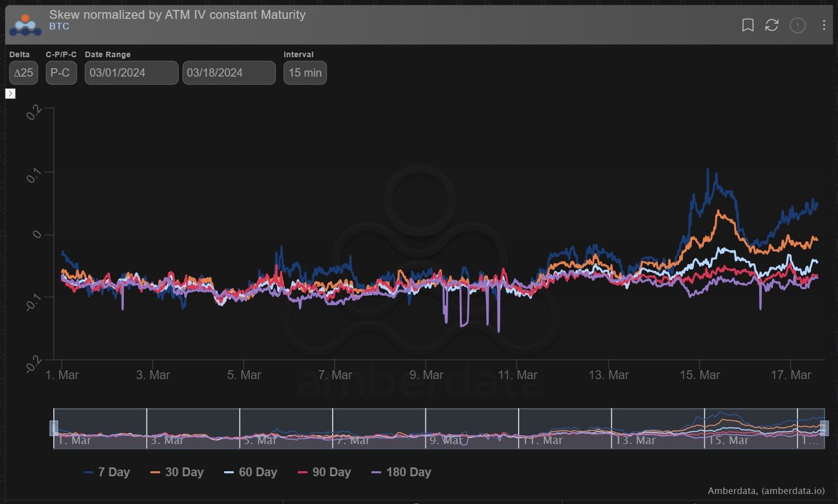
Task: Click Amberdata, (amberdata.io) credit link
Action: (766, 491)
